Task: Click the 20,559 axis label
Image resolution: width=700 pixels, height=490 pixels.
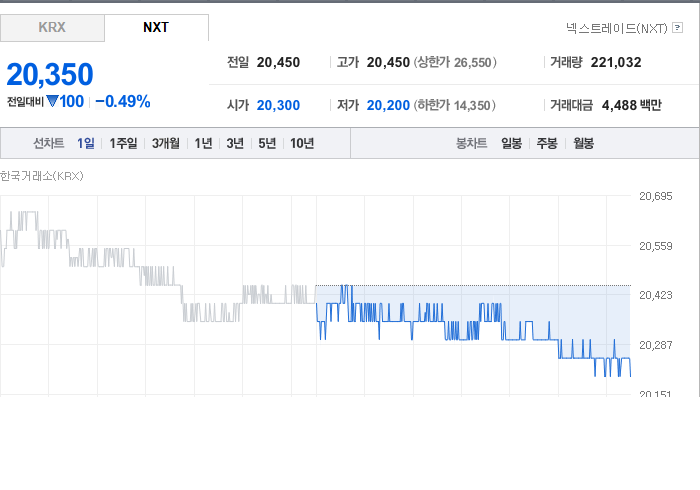Action: [x=656, y=246]
